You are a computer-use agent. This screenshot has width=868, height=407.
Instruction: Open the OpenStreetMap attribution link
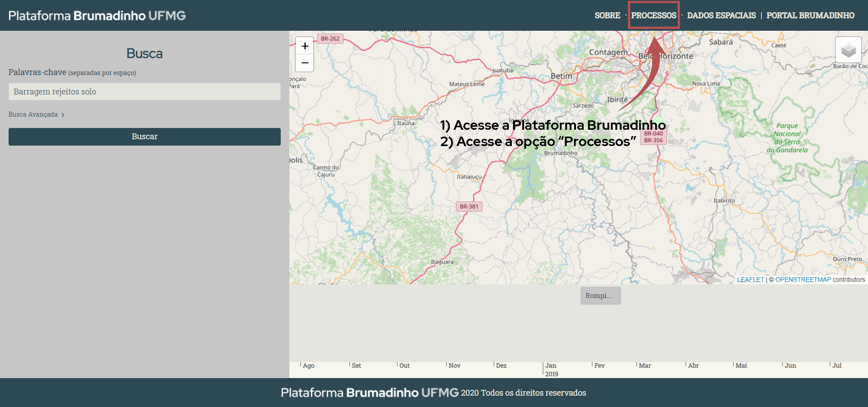803,279
